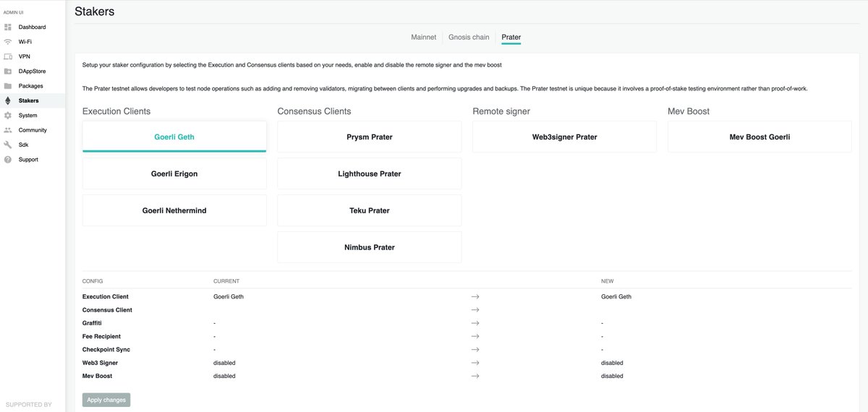Click the Sdk wrench icon
868x412 pixels.
click(8, 145)
